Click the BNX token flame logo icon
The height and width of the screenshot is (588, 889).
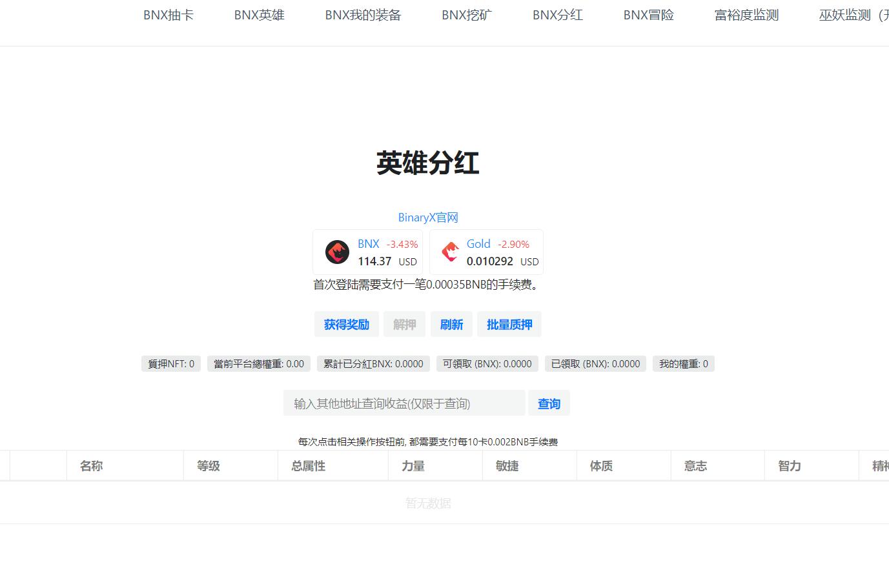tap(336, 252)
